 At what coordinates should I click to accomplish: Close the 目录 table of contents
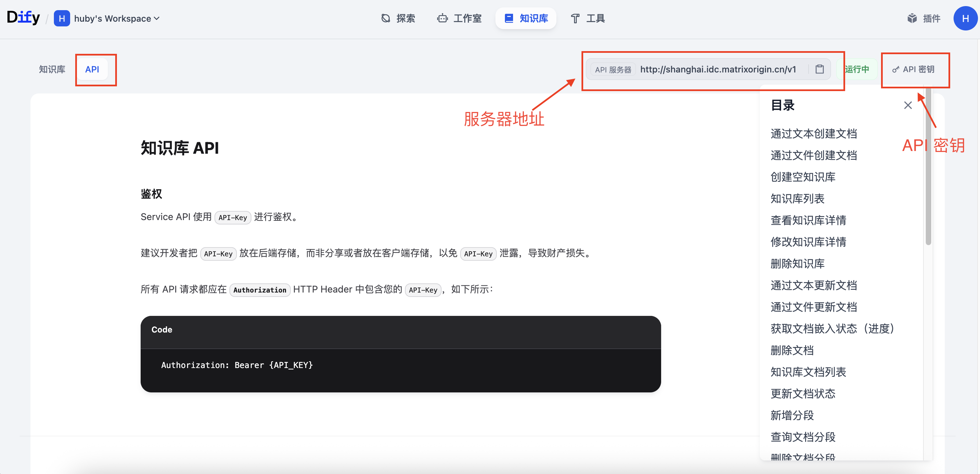coord(908,105)
